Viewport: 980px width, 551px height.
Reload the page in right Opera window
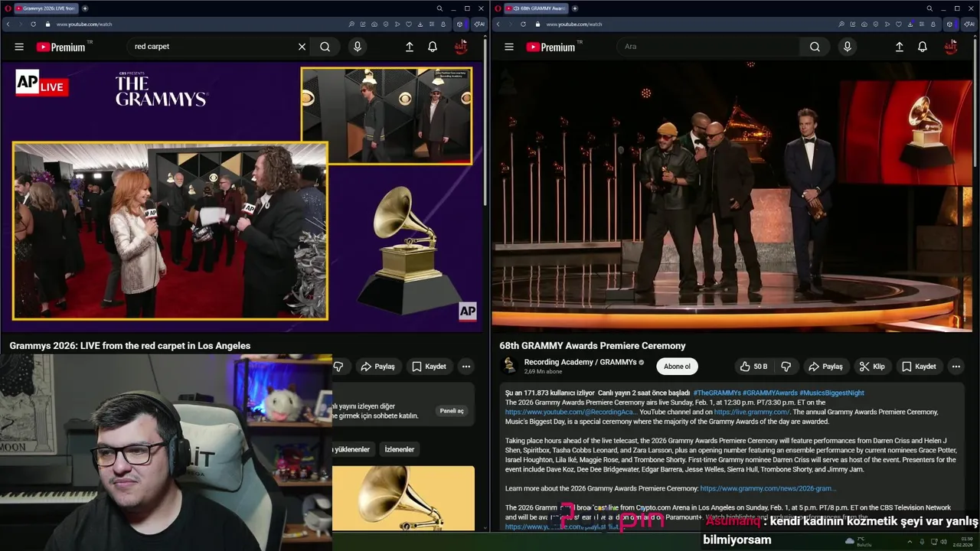click(523, 24)
